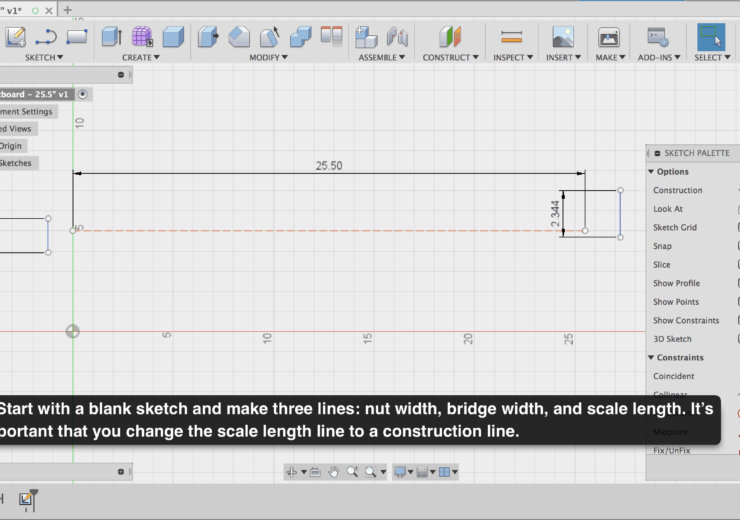Open a new document tab with plus
This screenshot has width=740, height=520.
point(68,9)
